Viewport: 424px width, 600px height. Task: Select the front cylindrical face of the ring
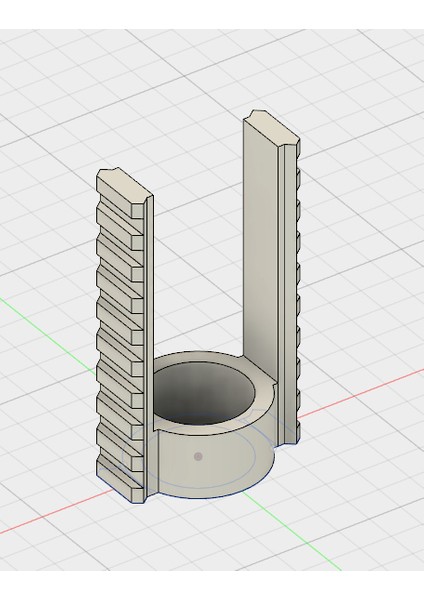tap(214, 465)
